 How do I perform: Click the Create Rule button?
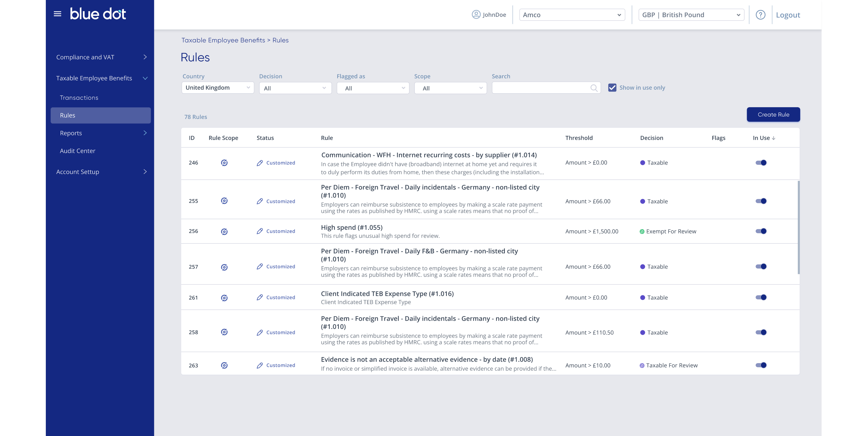click(773, 114)
